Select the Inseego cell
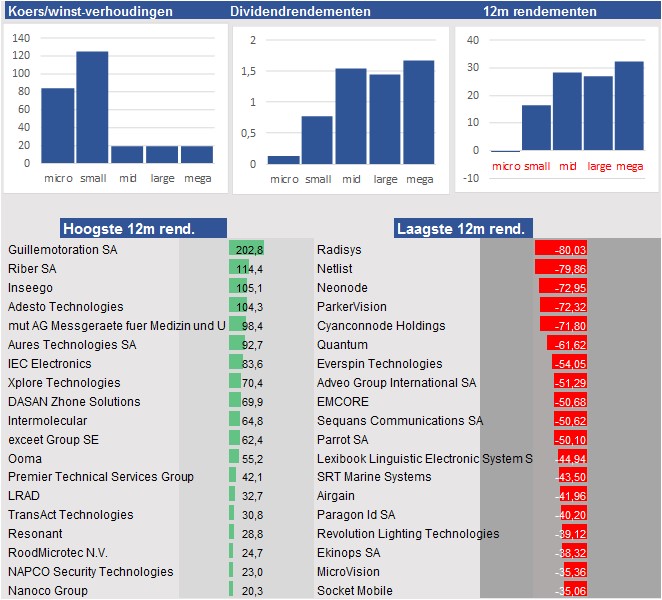The width and height of the screenshot is (662, 600). [x=30, y=288]
